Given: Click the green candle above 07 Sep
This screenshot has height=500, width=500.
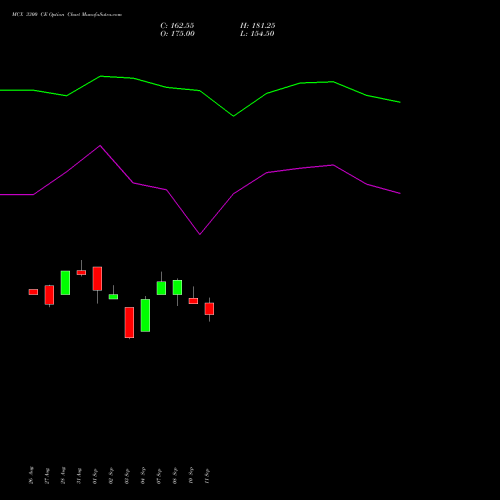Looking at the screenshot, I should click(161, 288).
